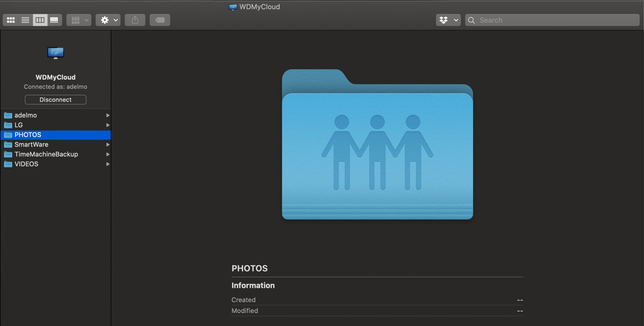Click the Edit Tags icon

pos(160,20)
